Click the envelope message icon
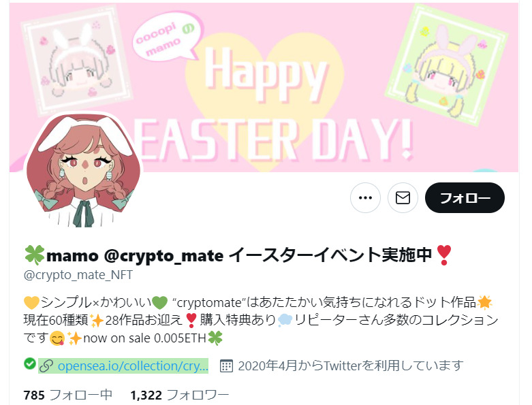The image size is (532, 405). click(x=403, y=197)
